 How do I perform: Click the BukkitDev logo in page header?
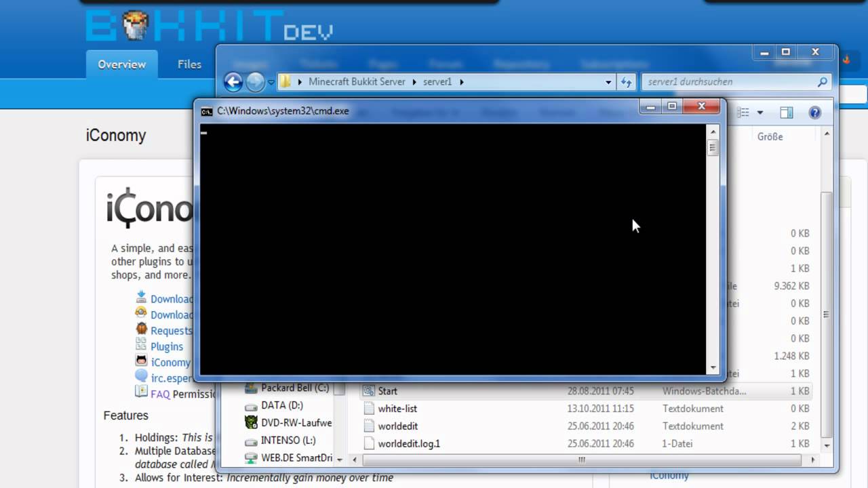point(209,26)
